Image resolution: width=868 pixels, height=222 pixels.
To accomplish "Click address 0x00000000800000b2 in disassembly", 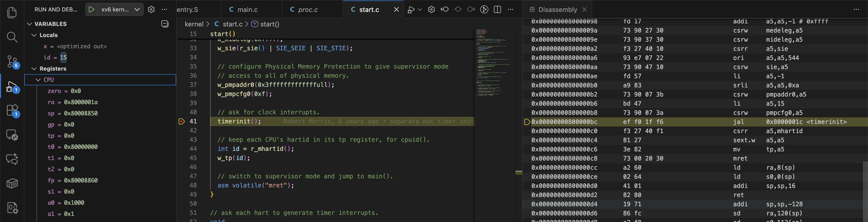I will click(x=564, y=94).
